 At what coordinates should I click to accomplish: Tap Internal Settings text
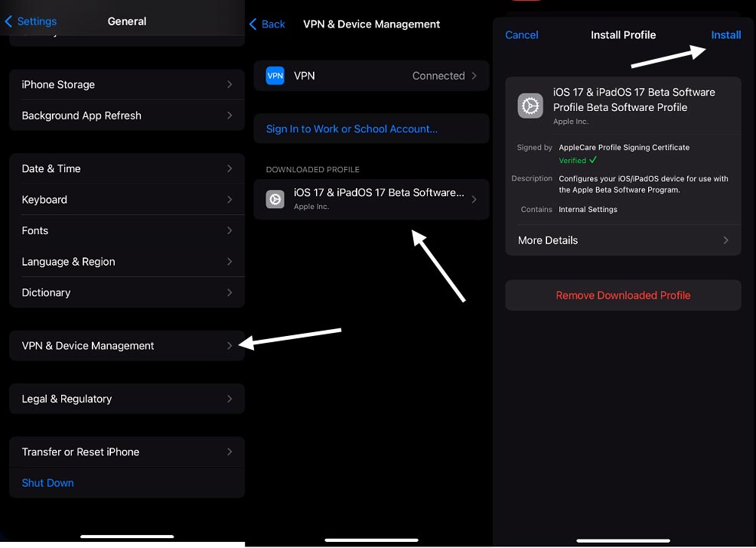coord(588,209)
